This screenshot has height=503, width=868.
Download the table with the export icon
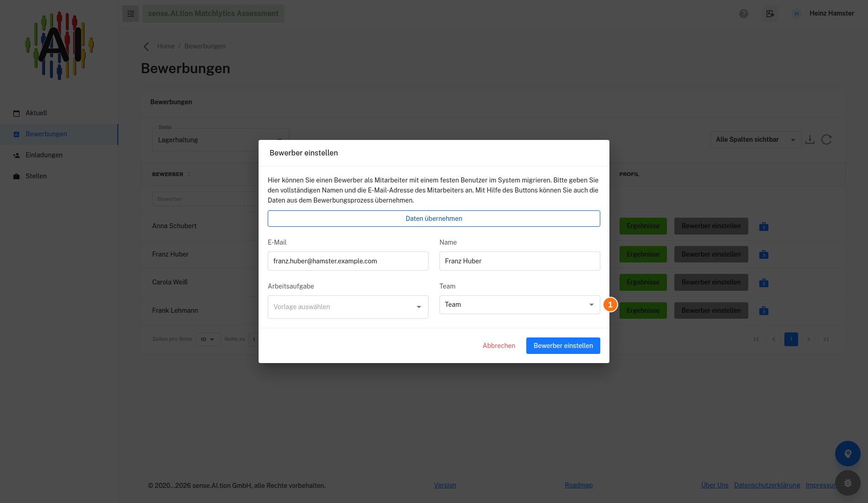tap(810, 139)
